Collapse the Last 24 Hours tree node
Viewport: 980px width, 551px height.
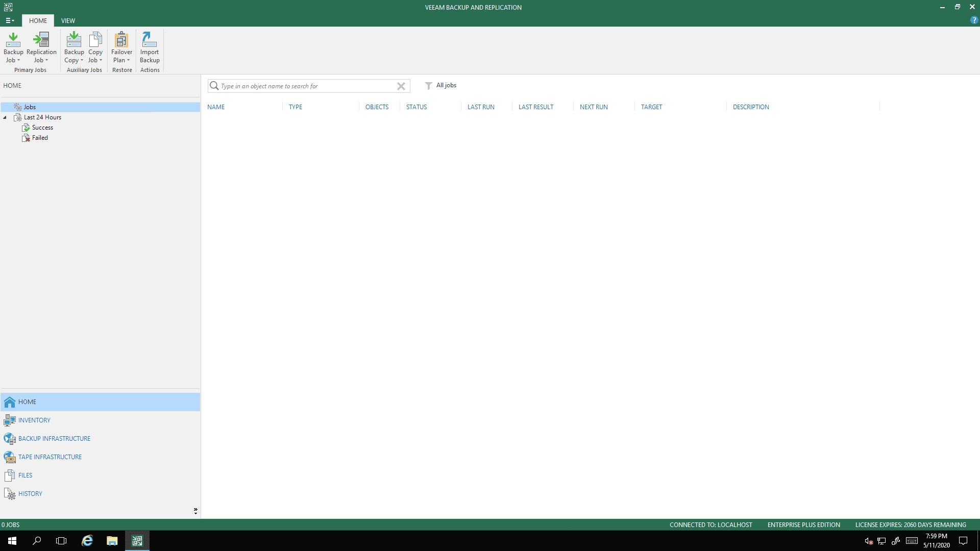(5, 117)
